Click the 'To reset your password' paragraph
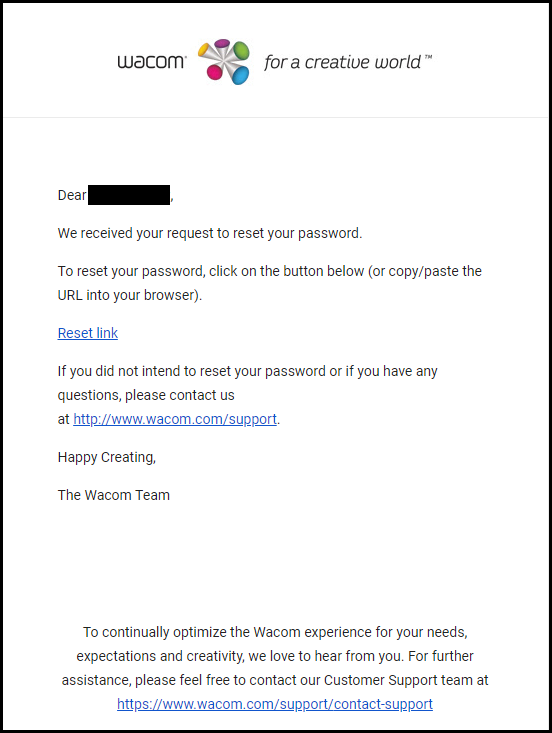Image resolution: width=552 pixels, height=733 pixels. 270,283
